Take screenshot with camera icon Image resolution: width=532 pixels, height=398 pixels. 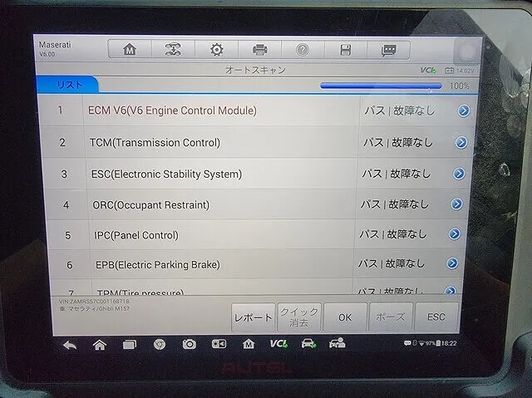pos(190,345)
